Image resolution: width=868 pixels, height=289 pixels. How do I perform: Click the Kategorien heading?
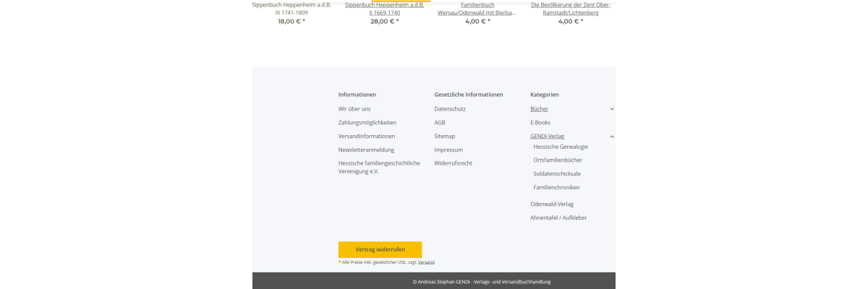point(545,95)
